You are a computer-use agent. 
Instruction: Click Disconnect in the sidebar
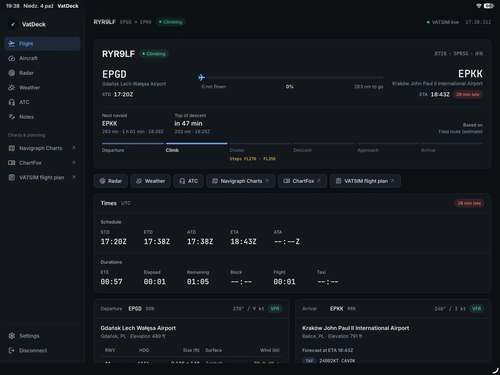click(x=42, y=350)
